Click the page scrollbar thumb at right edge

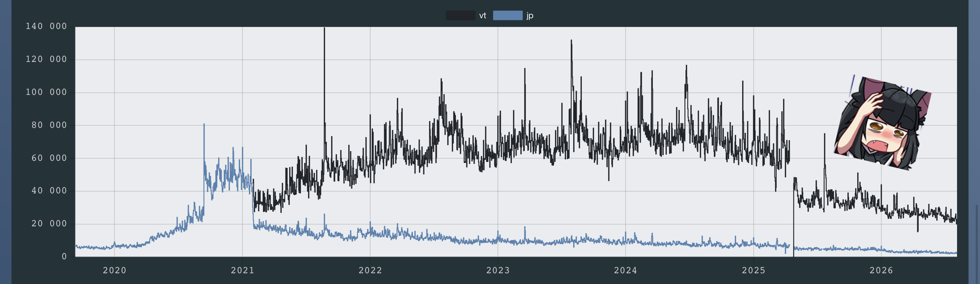[x=976, y=245]
